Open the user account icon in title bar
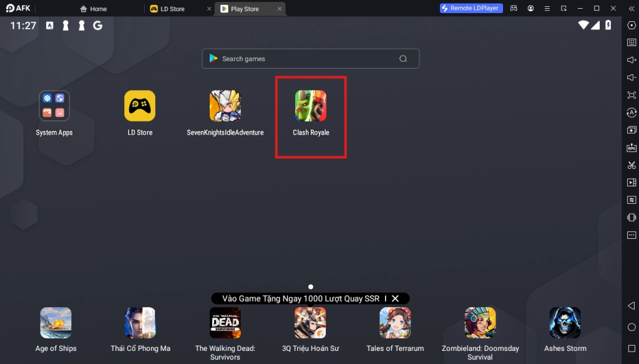Viewport: 639px width, 364px height. (x=530, y=8)
